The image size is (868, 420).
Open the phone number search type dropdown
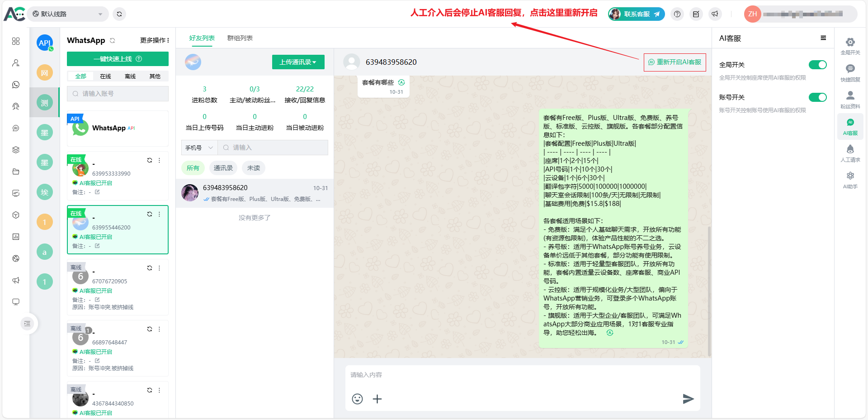click(x=199, y=148)
